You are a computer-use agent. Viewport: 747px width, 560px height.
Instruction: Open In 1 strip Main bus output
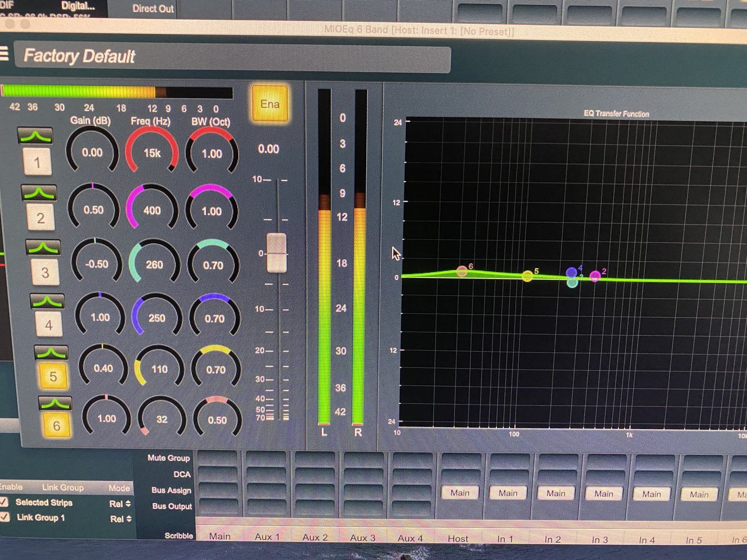pos(508,493)
